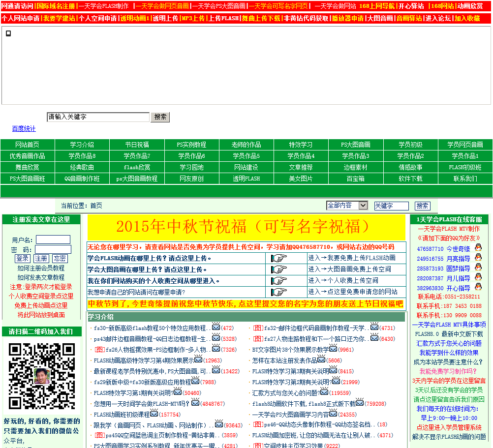Click 我能免费学习制作吗? link
493x448 pixels.
tap(448, 371)
